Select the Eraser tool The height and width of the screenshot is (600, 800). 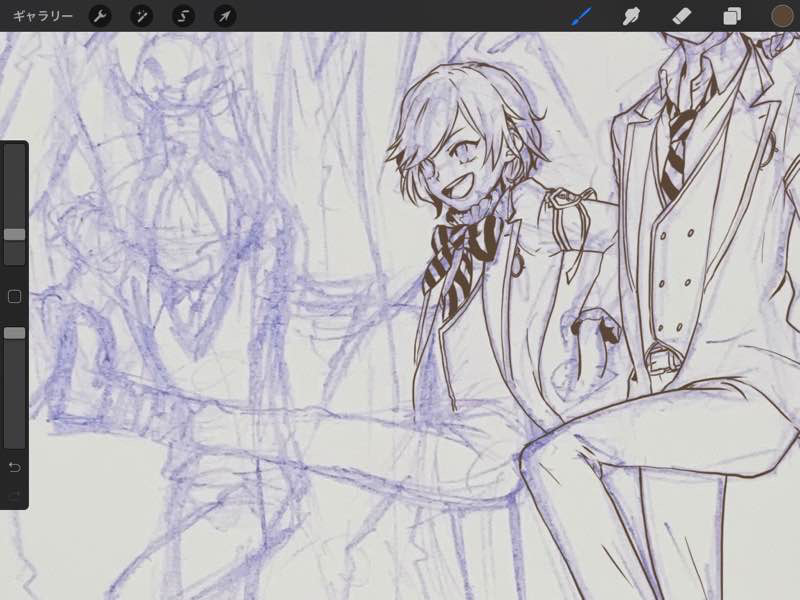682,16
